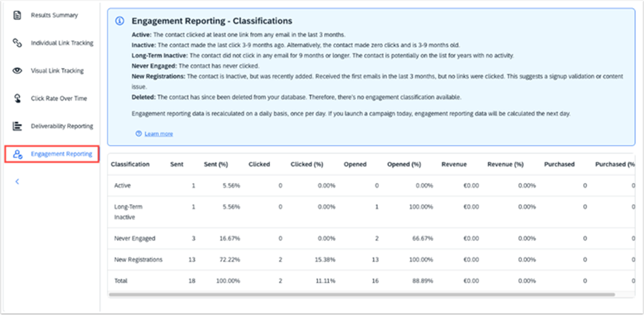
Task: Click the Never Engaged row label
Action: [x=135, y=238]
